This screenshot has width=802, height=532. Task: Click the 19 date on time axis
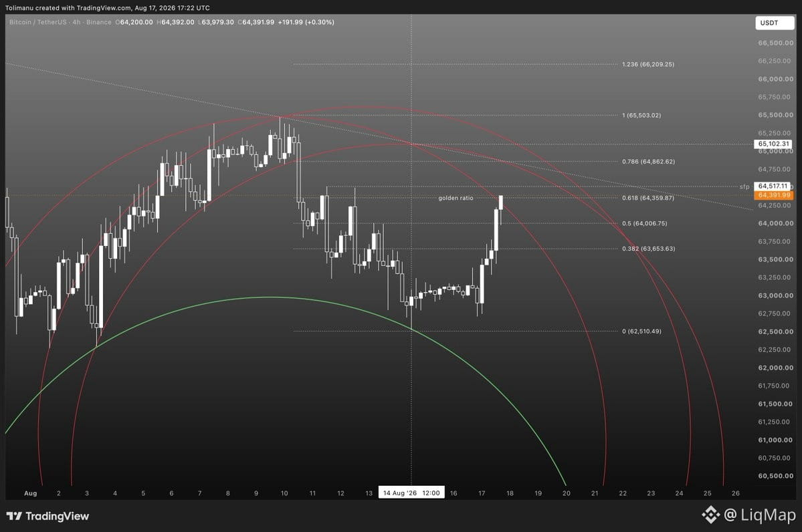click(538, 493)
